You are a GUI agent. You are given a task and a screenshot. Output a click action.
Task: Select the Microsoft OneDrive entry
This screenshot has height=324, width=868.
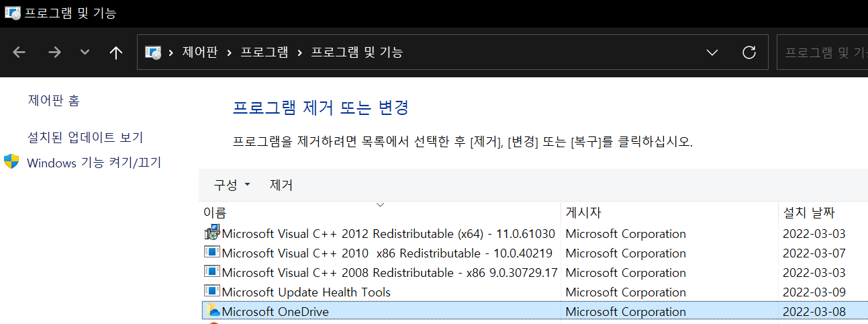coord(534,312)
